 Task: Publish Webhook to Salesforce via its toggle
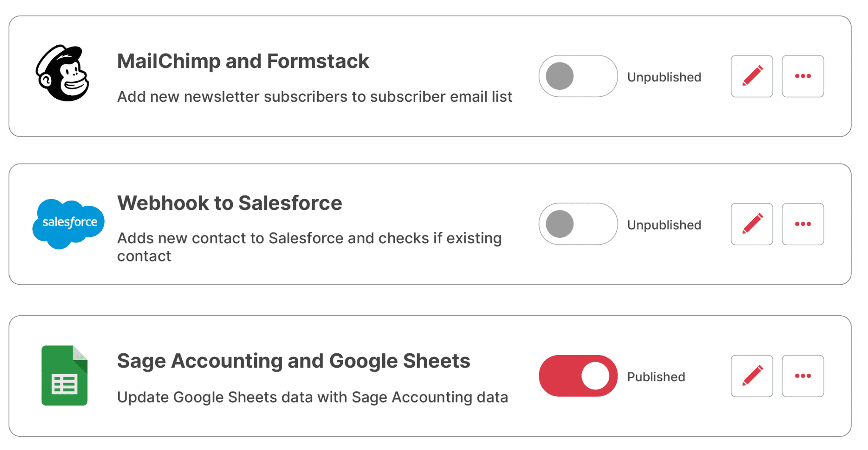point(577,224)
